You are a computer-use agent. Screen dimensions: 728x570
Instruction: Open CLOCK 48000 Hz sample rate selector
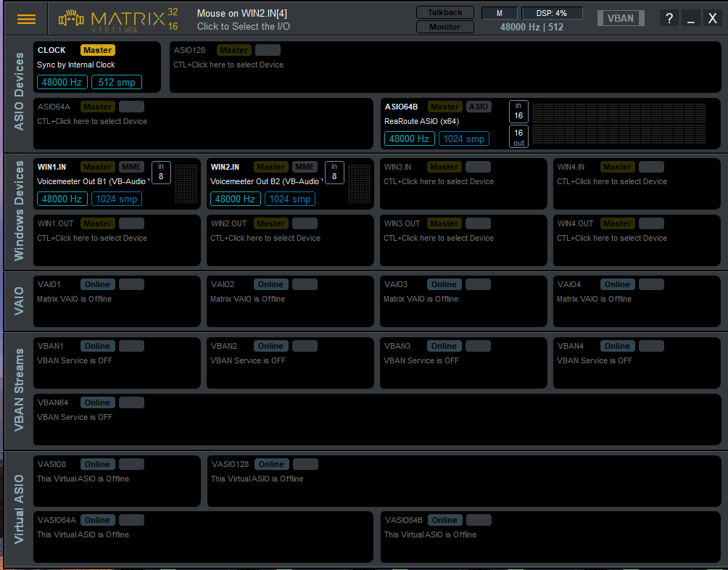pyautogui.click(x=62, y=82)
